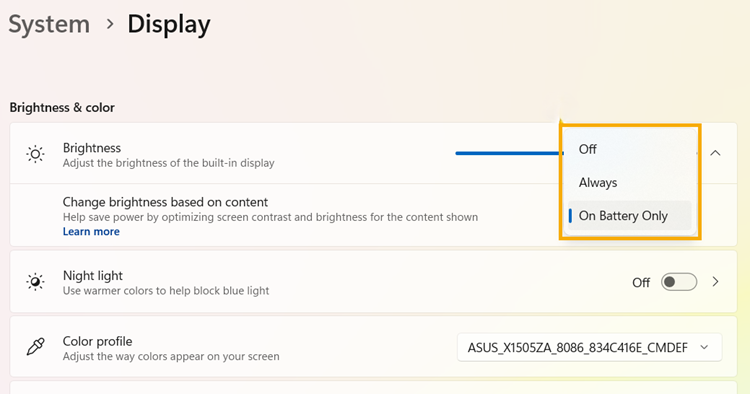Go back to System in breadcrumb
The height and width of the screenshot is (394, 750).
(49, 24)
